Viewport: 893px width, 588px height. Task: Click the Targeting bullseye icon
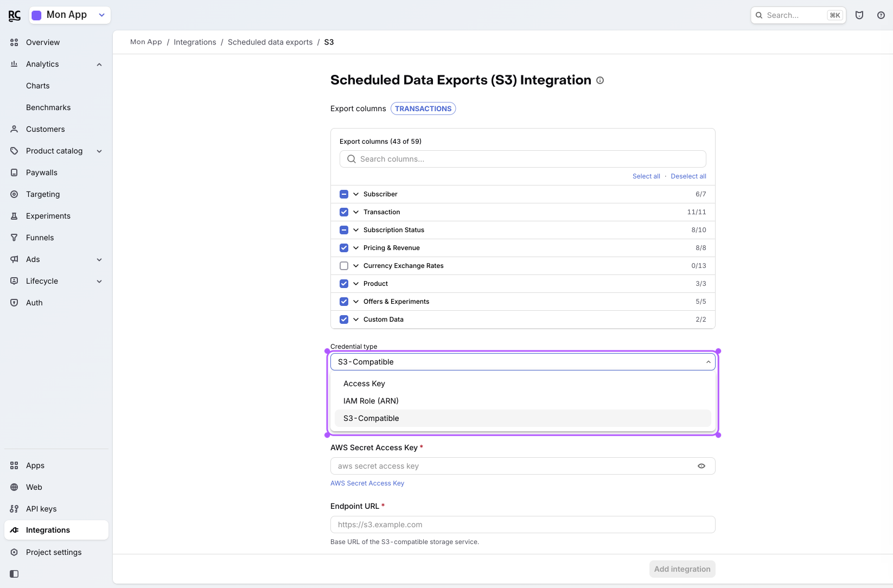14,194
